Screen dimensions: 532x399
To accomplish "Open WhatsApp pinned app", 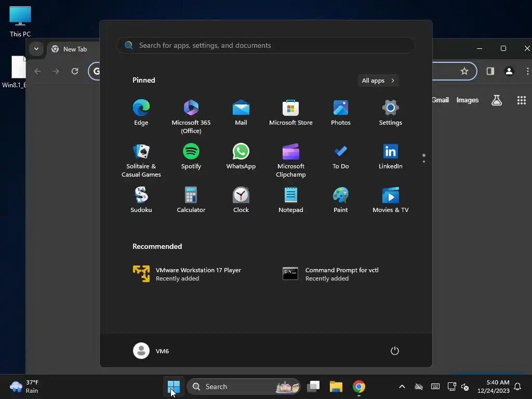I will point(241,156).
